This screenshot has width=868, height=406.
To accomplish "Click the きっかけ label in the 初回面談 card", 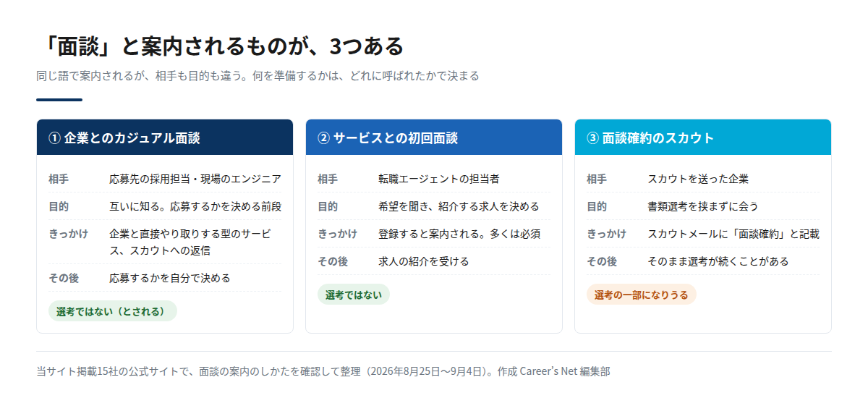I will point(337,234).
